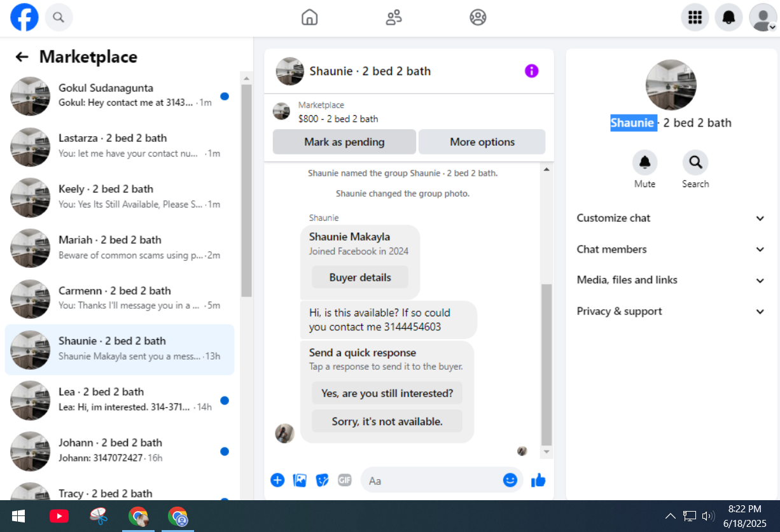Open the Groups icon in top bar
780x532 pixels.
[478, 17]
